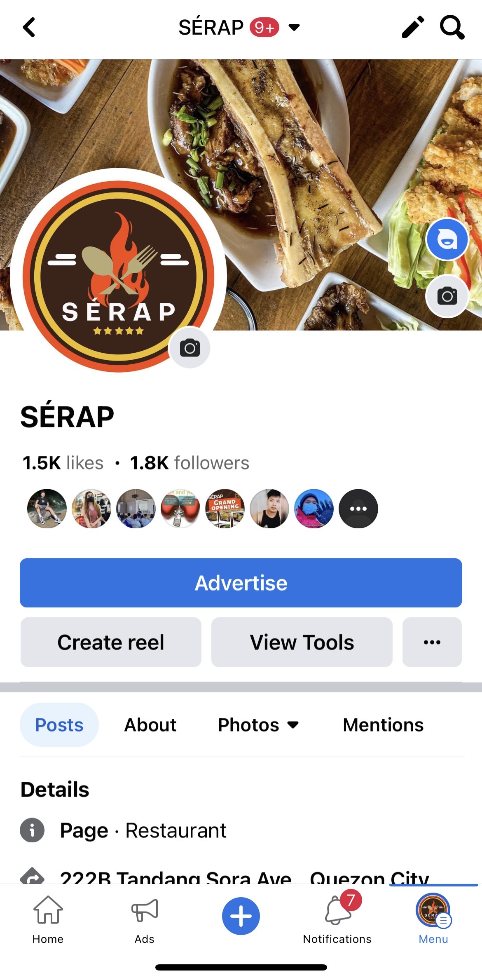This screenshot has width=482, height=980.
Task: Open the pencil edit page icon
Action: click(x=413, y=27)
